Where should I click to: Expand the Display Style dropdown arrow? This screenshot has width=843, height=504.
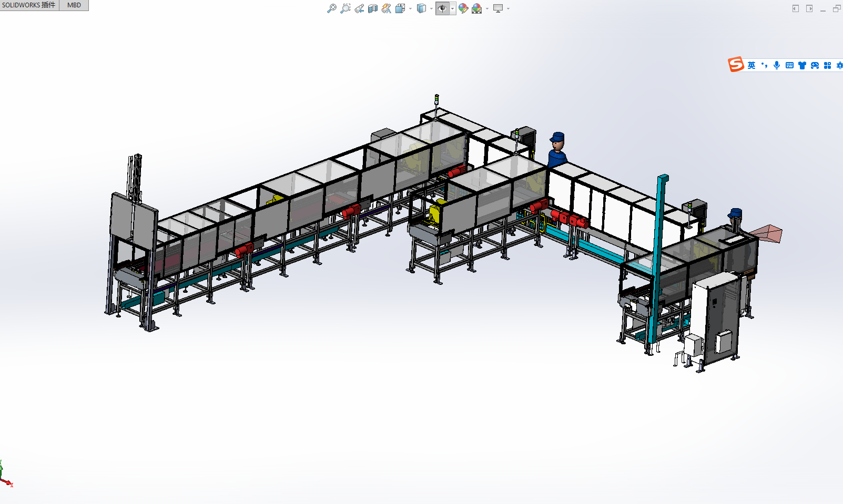pos(431,9)
